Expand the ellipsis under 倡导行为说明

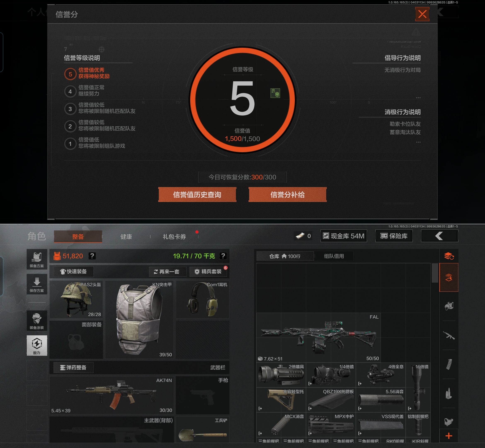pyautogui.click(x=418, y=97)
